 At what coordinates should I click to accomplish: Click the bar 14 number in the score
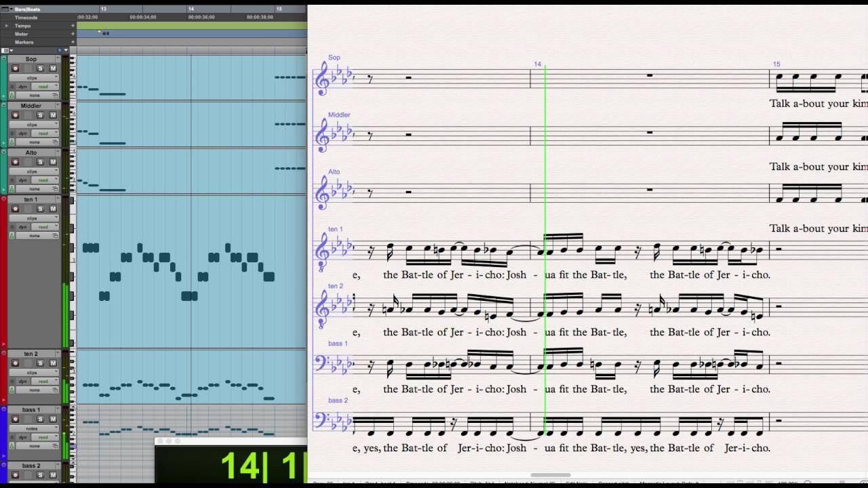coord(537,64)
